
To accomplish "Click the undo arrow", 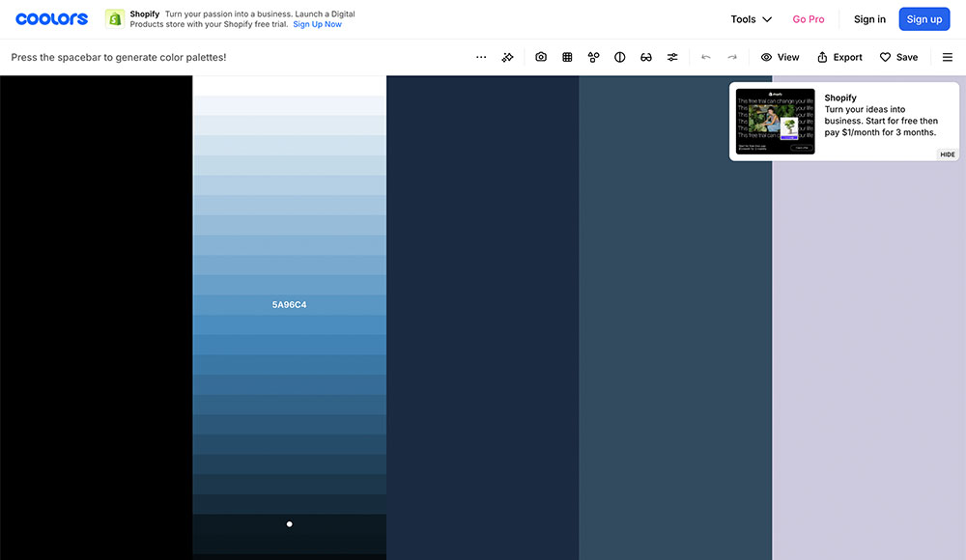I will coord(706,57).
